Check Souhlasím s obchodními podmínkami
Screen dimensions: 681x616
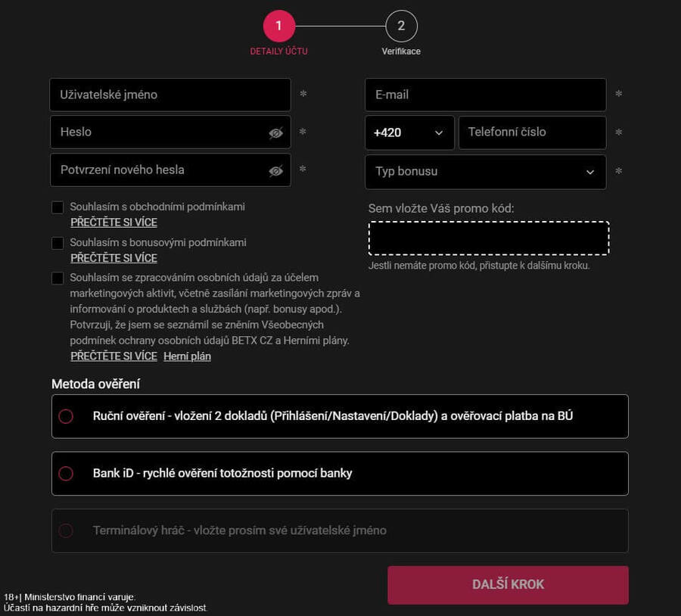58,207
